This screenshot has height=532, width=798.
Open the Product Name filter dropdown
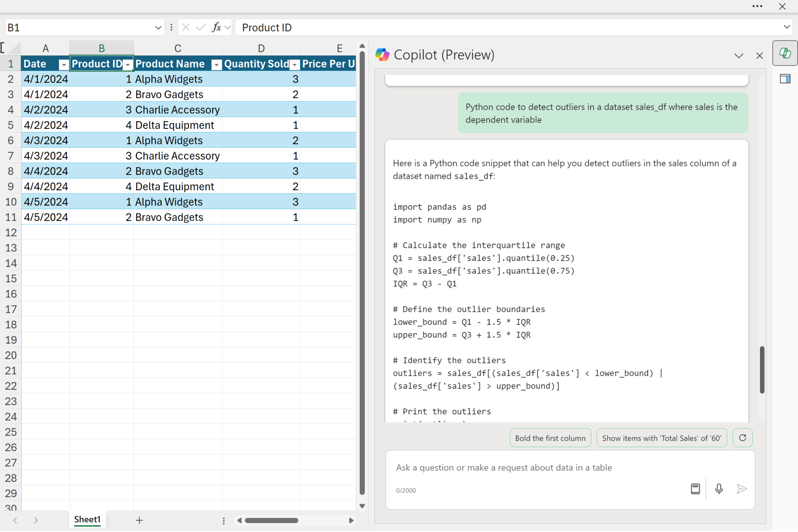click(216, 65)
